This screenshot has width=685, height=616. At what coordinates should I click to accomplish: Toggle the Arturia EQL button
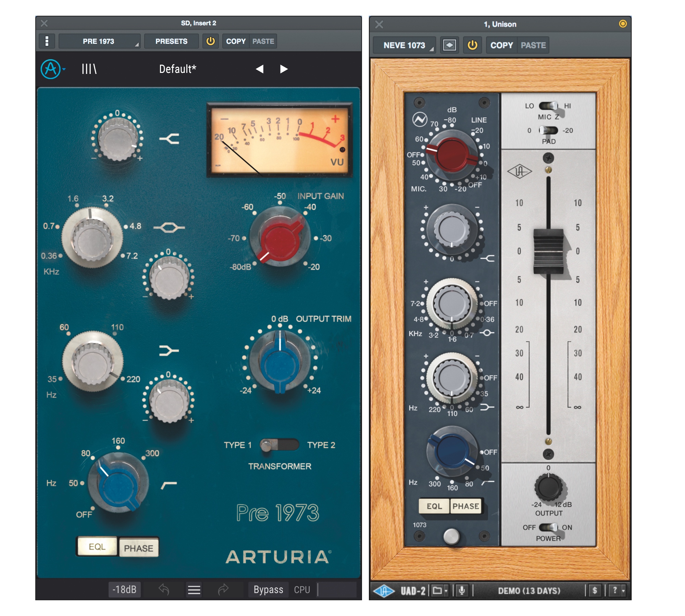tap(97, 547)
